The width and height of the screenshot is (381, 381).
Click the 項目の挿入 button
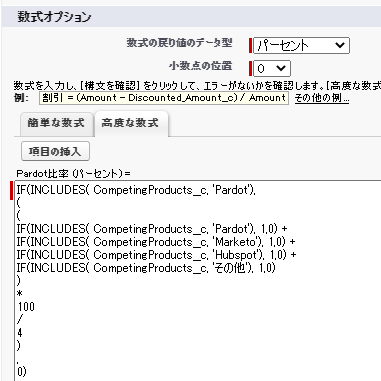pyautogui.click(x=55, y=151)
